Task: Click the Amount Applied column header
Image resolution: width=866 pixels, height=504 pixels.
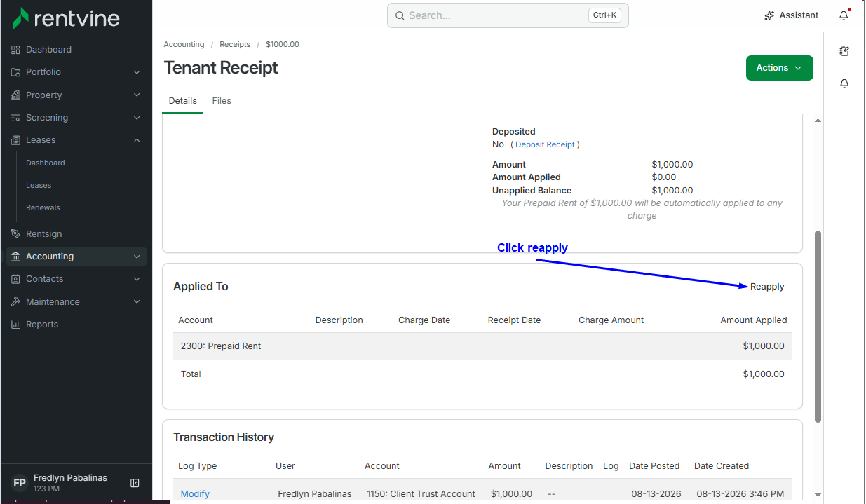Action: 754,320
